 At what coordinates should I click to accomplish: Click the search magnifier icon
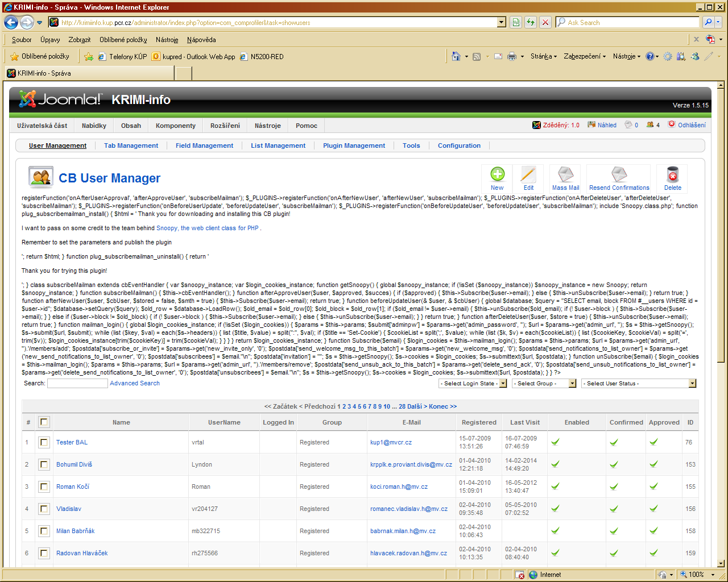point(708,22)
